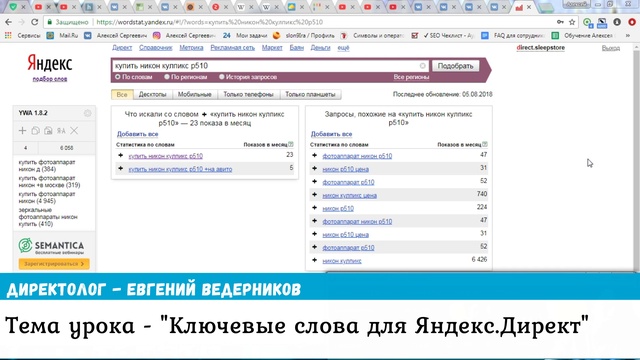Click the blue screenshot extension icon

coord(602,22)
